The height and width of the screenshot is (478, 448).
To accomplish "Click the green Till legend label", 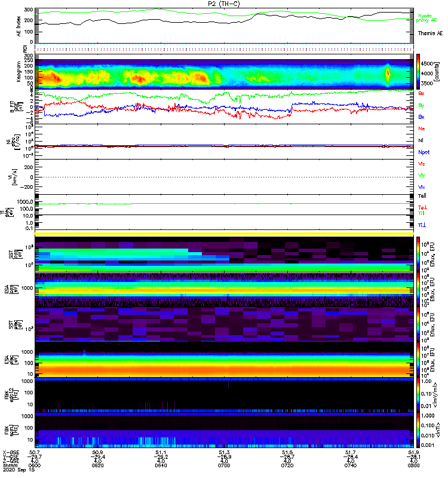I will point(421,213).
